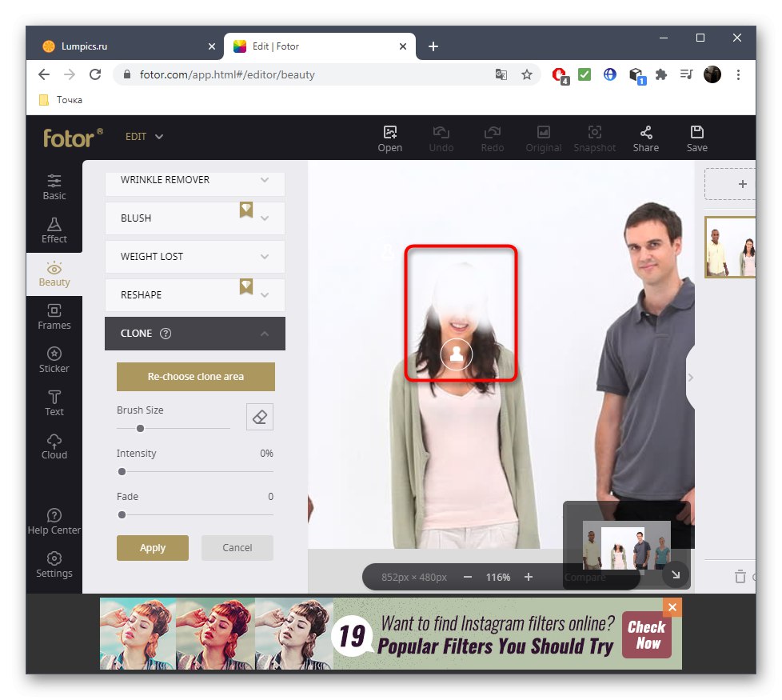Show the Original image

[x=543, y=138]
